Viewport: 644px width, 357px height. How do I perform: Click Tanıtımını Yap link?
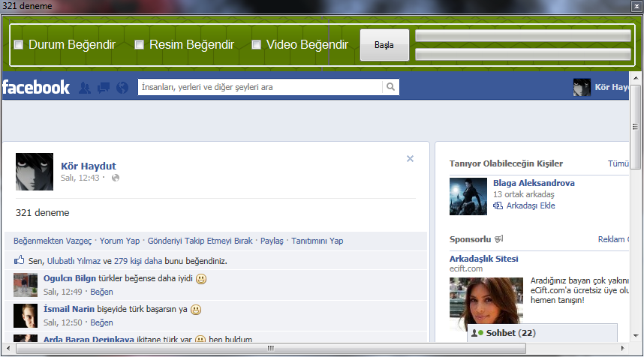point(317,241)
